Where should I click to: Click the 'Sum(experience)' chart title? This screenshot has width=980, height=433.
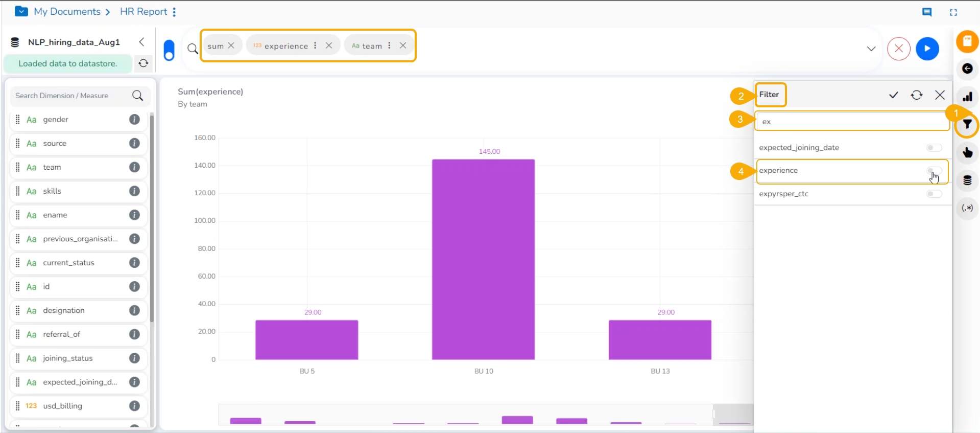click(x=210, y=92)
